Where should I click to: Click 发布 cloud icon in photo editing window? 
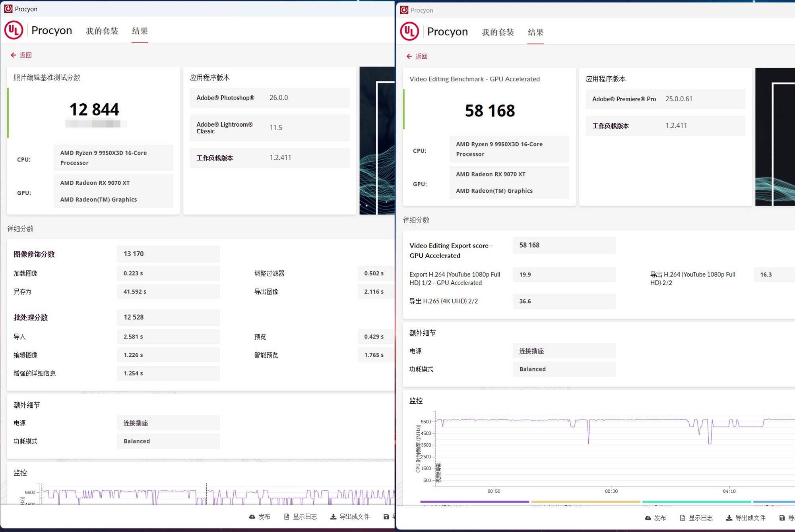pos(252,517)
